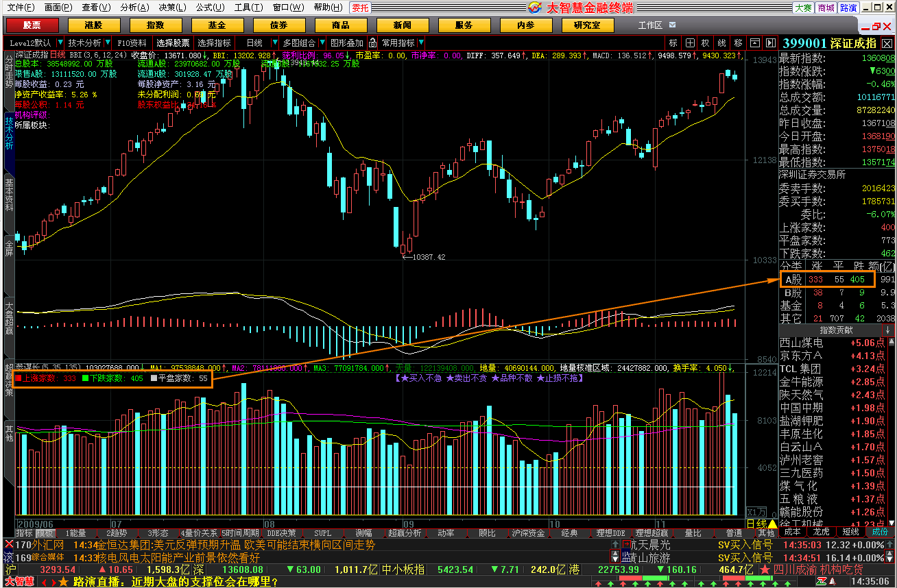Screen dimensions: 897x588
Task: Click the 泸州老窖 row in 指数贡献 list
Action: tap(833, 460)
